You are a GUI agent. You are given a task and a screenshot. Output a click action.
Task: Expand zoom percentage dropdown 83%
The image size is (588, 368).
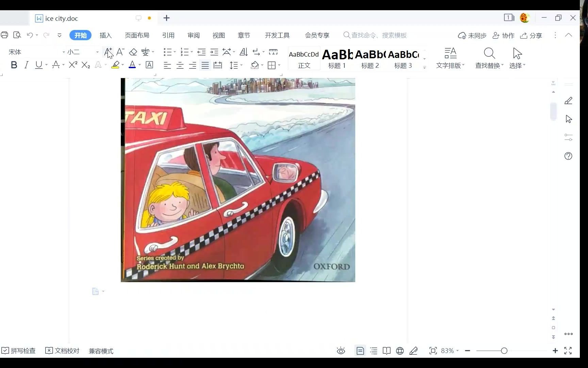pos(458,351)
